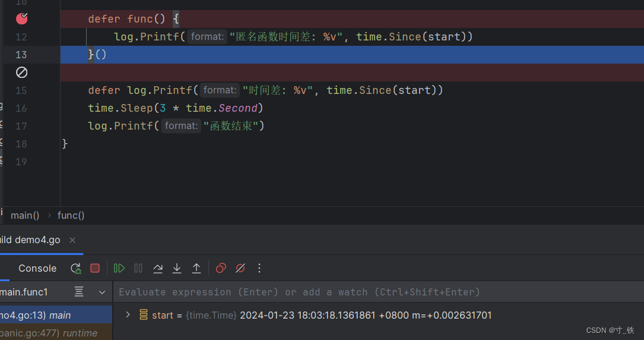Click the Pause Program icon

tap(138, 269)
